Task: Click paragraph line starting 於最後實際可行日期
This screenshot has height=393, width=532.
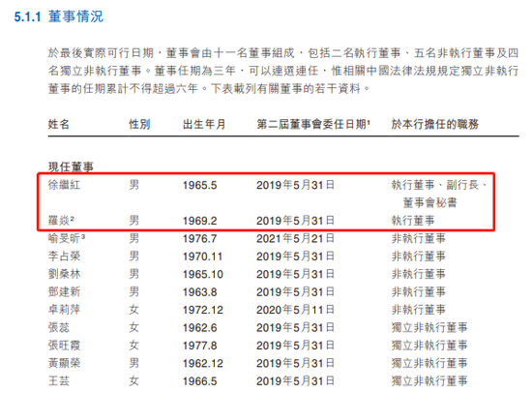Action: click(x=283, y=53)
